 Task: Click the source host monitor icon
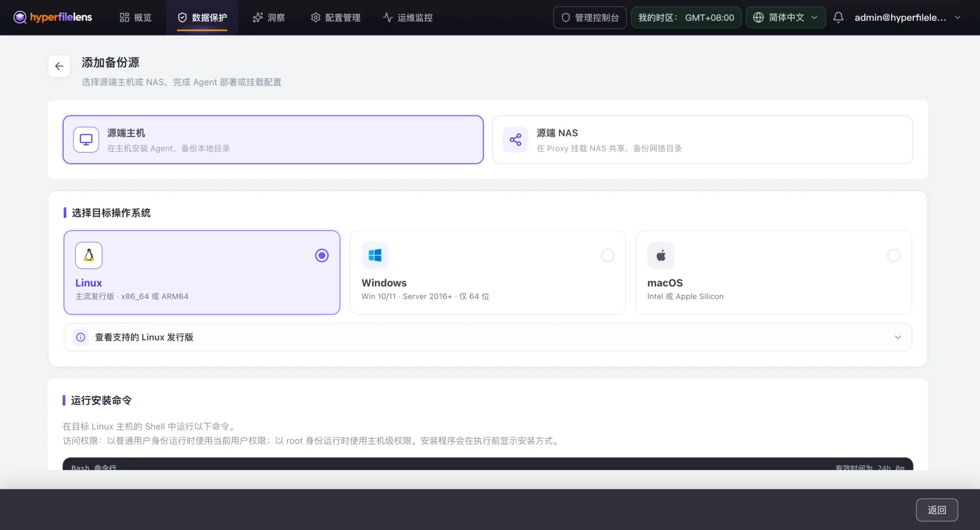[x=86, y=140]
